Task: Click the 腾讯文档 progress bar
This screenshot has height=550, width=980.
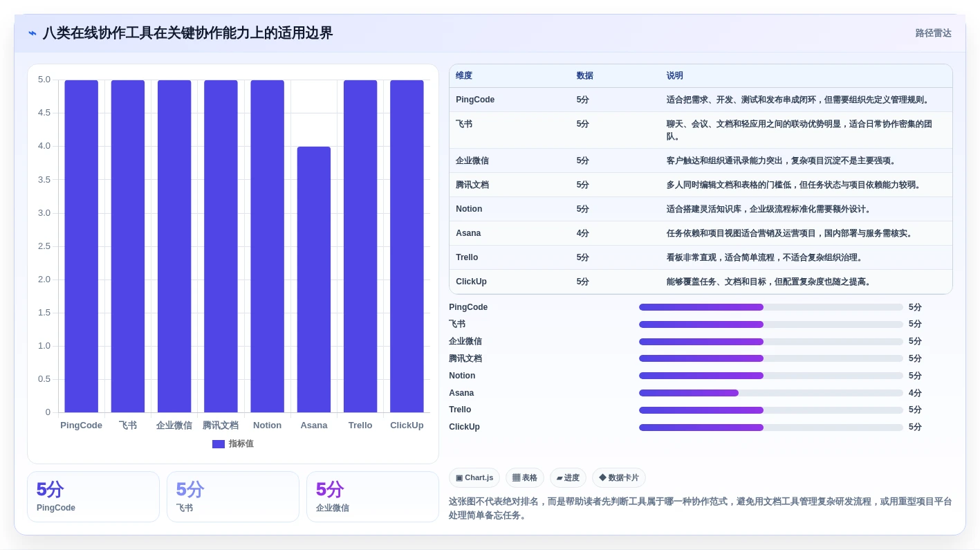Action: 771,358
